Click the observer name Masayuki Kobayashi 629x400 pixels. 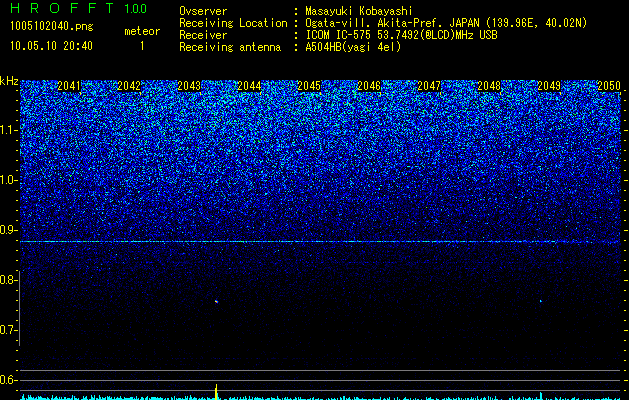[359, 11]
